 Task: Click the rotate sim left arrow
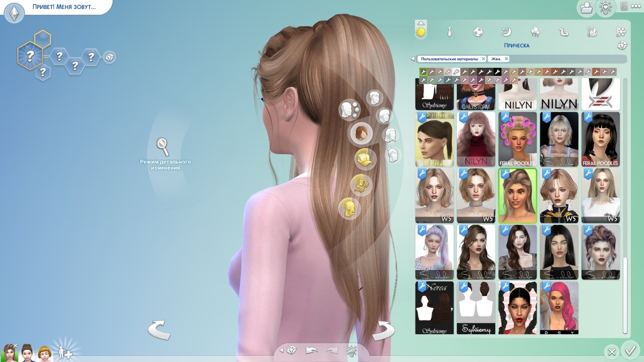point(159,330)
